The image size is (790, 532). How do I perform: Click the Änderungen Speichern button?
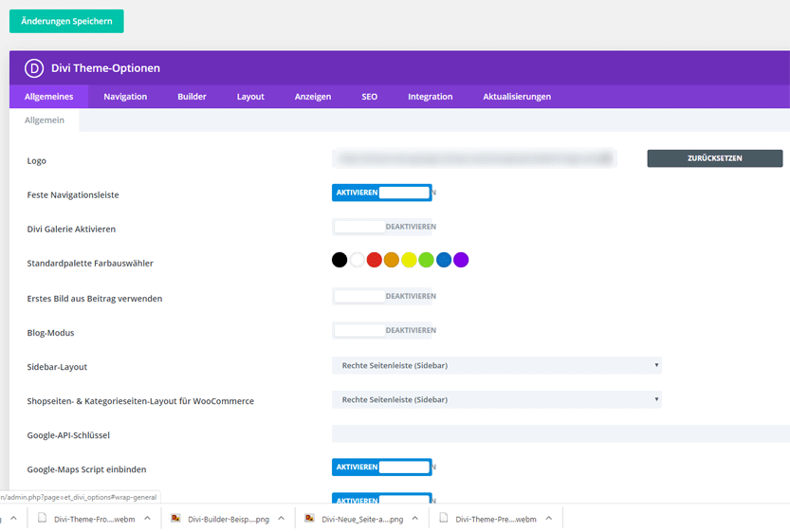(x=66, y=21)
